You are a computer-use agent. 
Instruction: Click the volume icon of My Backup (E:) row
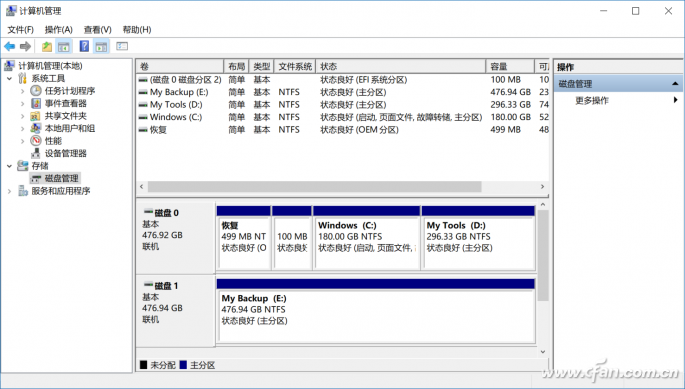click(143, 92)
